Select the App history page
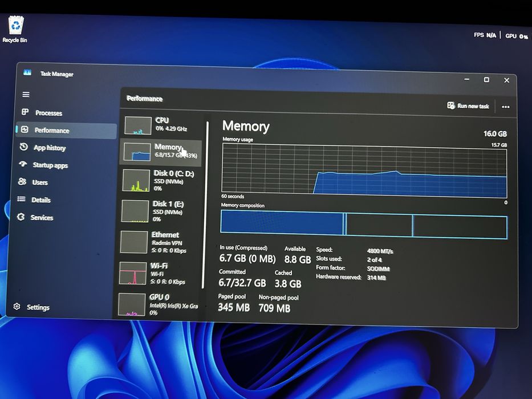The height and width of the screenshot is (399, 532). pos(66,148)
